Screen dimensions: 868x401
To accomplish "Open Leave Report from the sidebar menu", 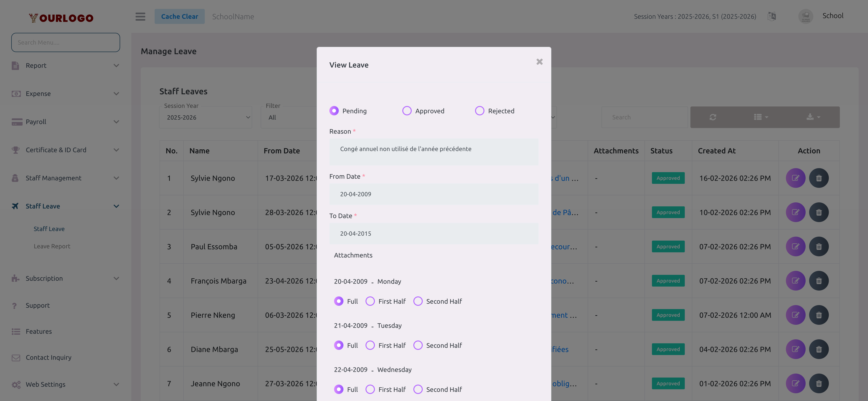I will click(52, 246).
